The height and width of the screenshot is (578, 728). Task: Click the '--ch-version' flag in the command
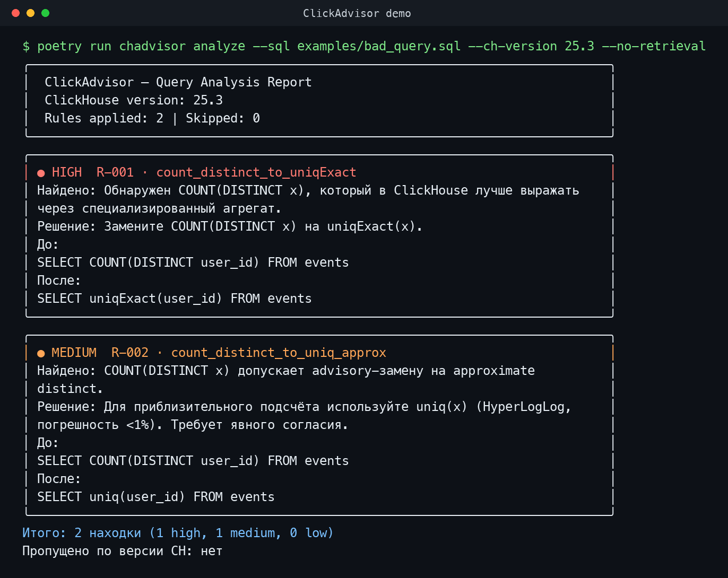click(x=513, y=46)
